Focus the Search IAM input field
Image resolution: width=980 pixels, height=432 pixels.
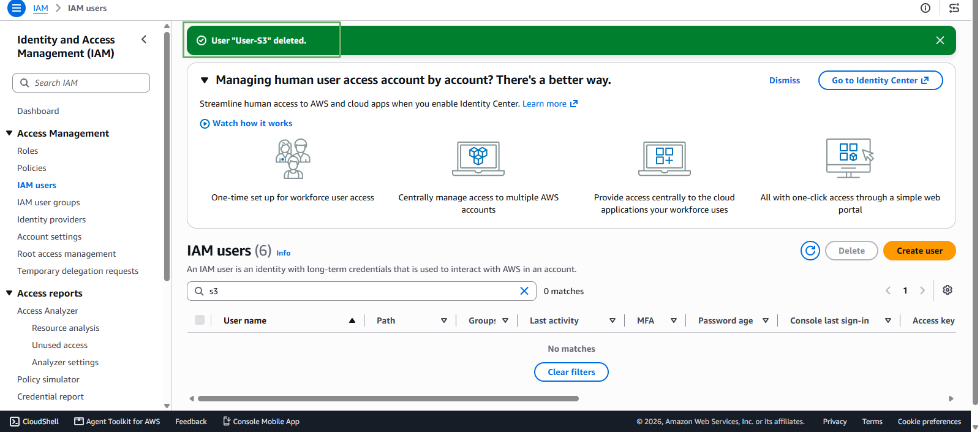(81, 83)
